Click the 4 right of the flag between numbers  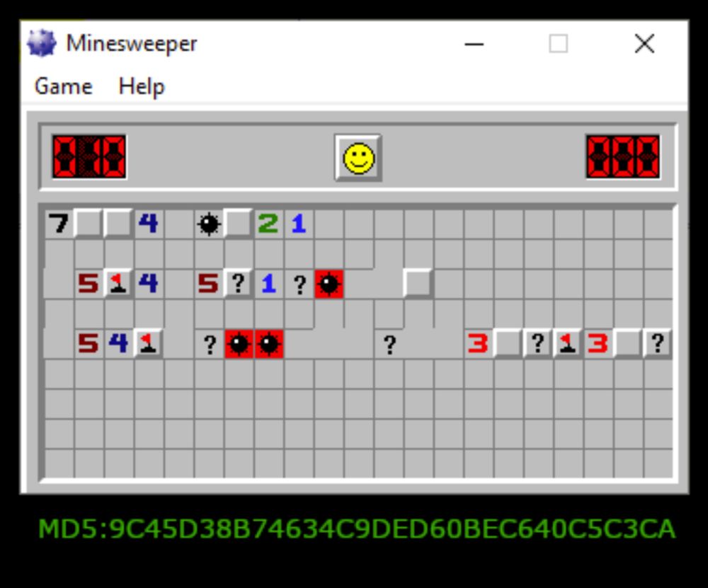(149, 284)
